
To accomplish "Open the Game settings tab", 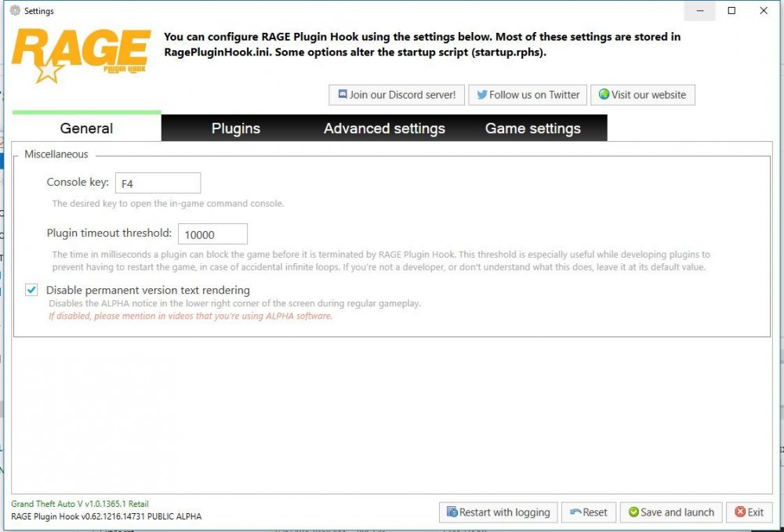I will click(533, 128).
